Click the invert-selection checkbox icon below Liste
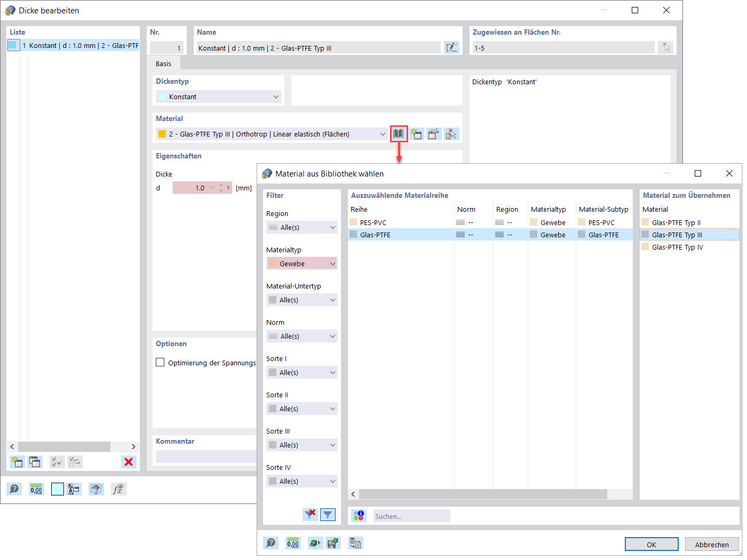 [x=75, y=462]
